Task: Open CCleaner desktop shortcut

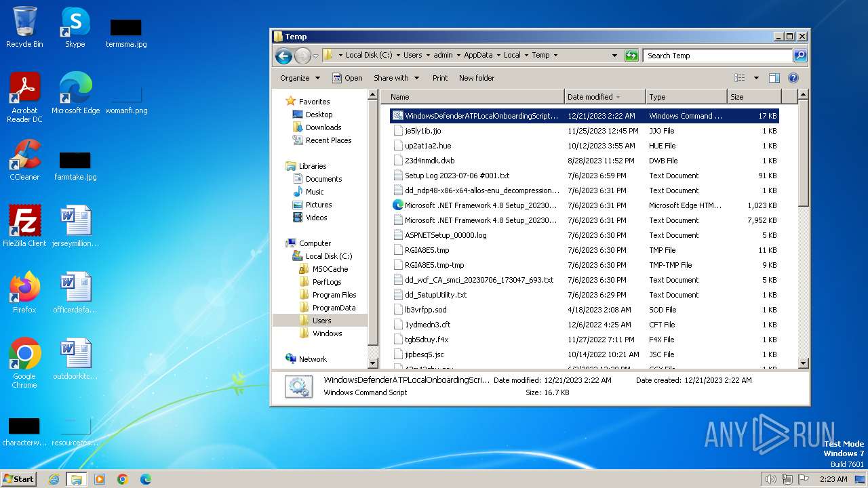Action: tap(24, 160)
